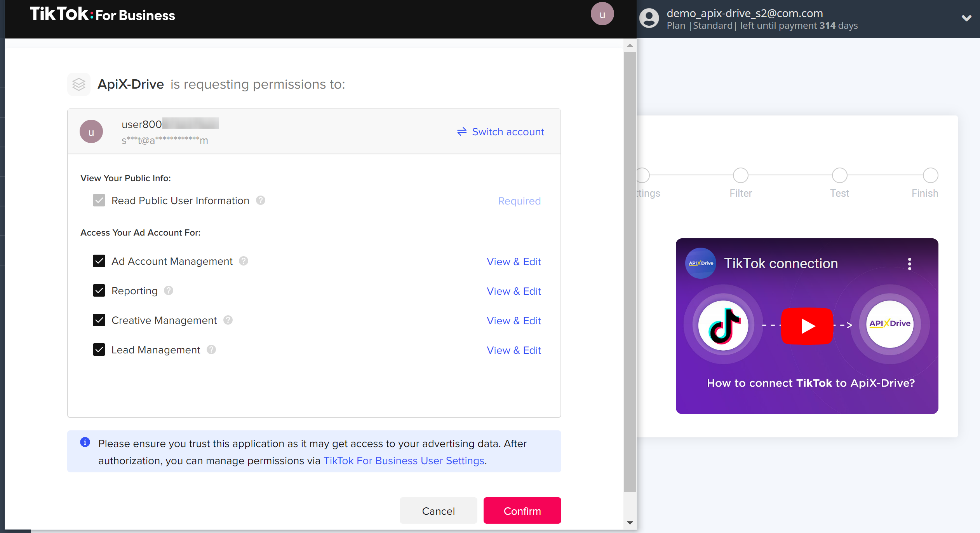Toggle the Ad Account Management checkbox

pos(98,261)
